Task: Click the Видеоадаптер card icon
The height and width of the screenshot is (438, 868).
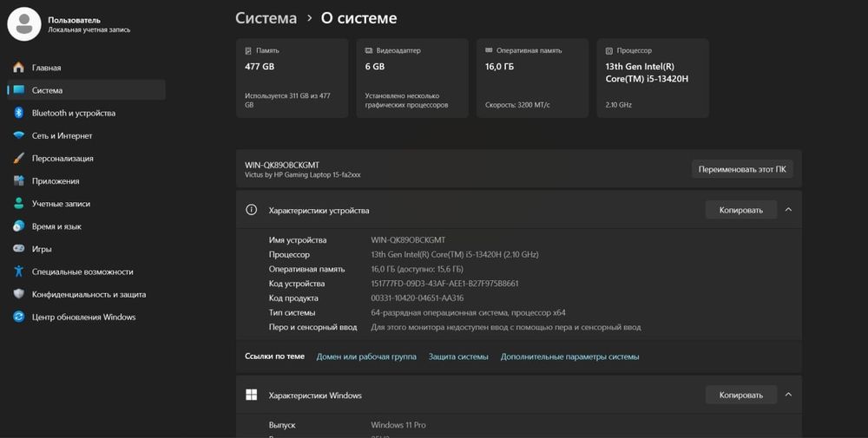Action: (x=369, y=50)
